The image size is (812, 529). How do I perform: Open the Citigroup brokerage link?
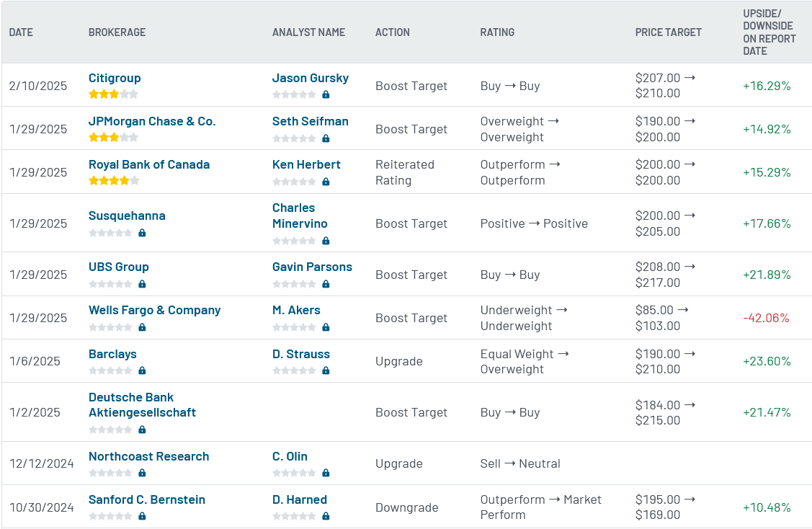click(115, 79)
